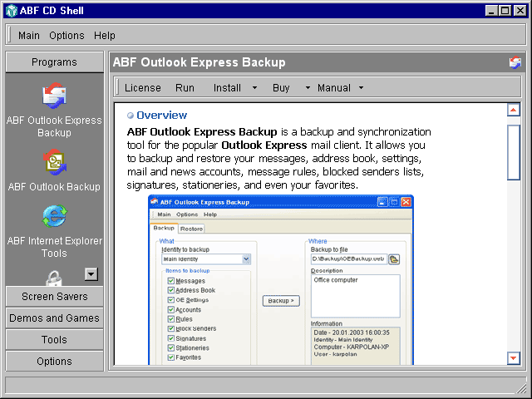Open the Demos and Games category
Viewport: 532px width, 399px height.
(54, 318)
